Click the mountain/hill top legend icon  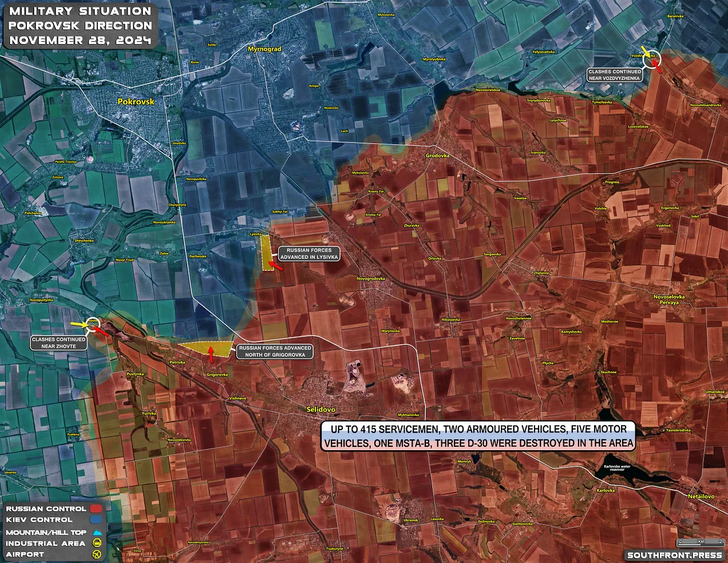coord(97,532)
